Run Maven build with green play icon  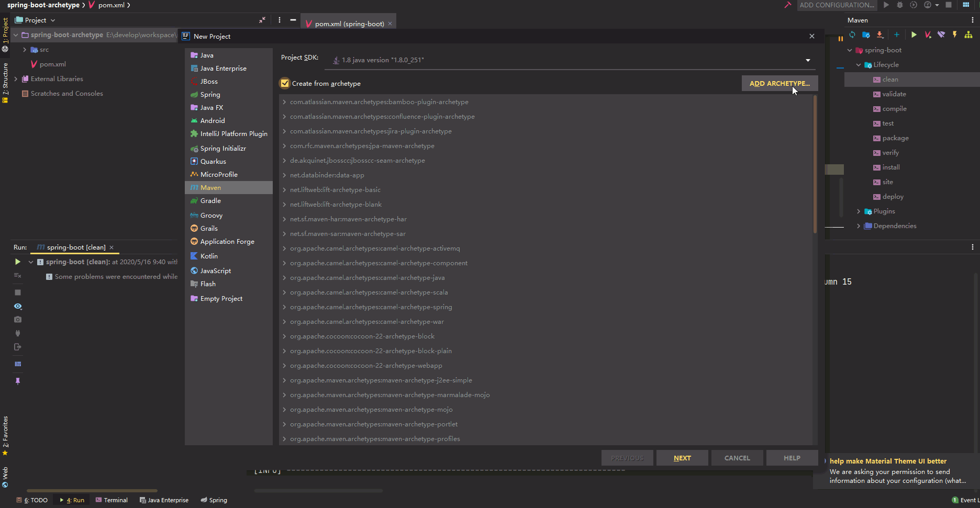coord(914,35)
